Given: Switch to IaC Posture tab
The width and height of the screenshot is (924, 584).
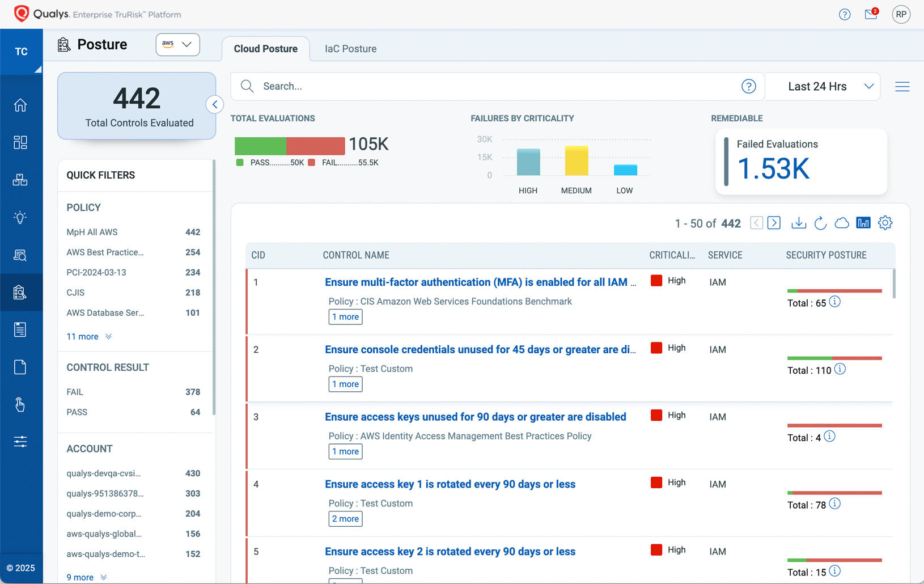Looking at the screenshot, I should tap(350, 49).
